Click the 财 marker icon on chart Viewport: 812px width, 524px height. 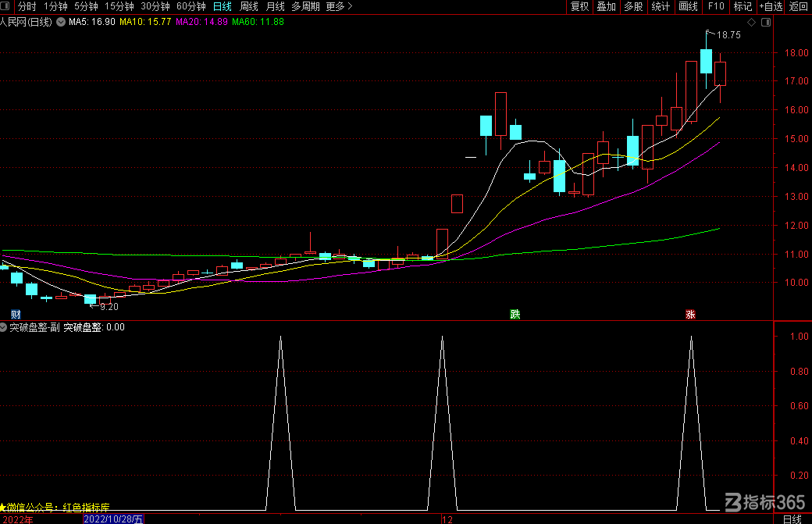(16, 314)
